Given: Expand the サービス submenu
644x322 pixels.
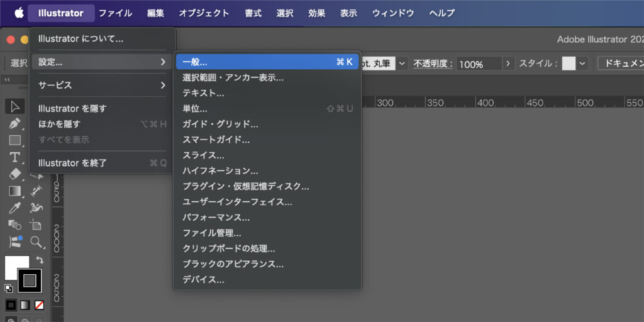Looking at the screenshot, I should [x=101, y=85].
